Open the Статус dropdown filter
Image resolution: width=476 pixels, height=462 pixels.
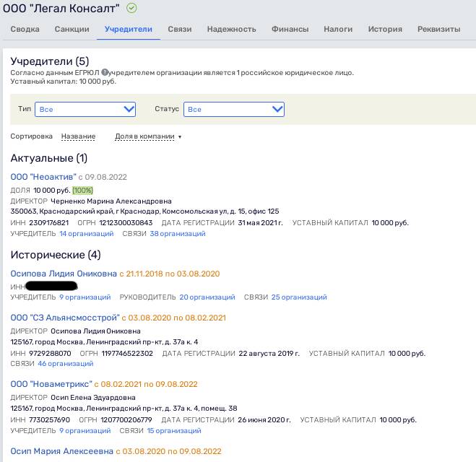234,109
